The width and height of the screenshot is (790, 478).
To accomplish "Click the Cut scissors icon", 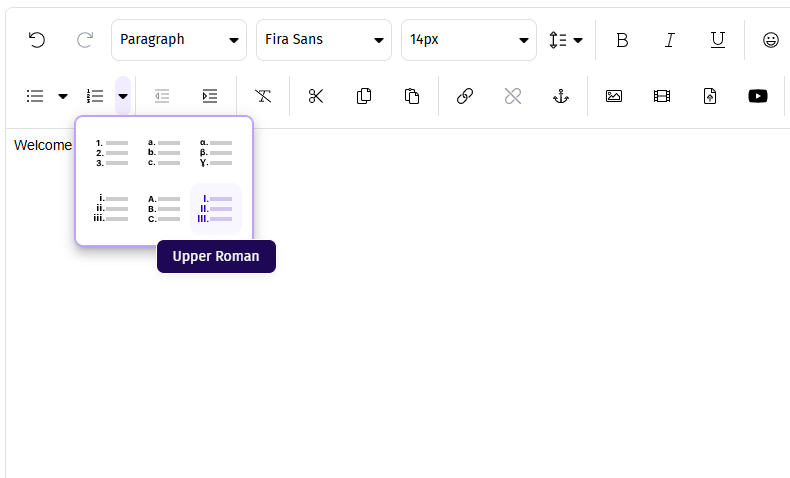I will point(316,96).
